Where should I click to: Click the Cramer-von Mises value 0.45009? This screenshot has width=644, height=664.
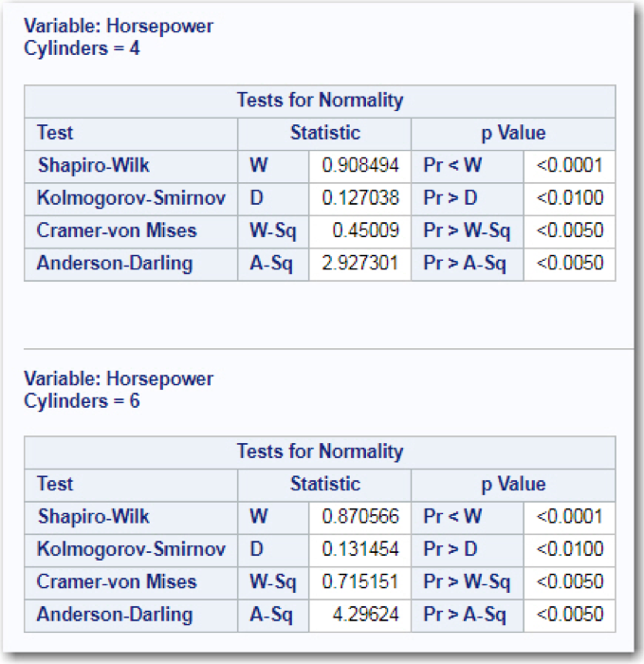[x=365, y=231]
